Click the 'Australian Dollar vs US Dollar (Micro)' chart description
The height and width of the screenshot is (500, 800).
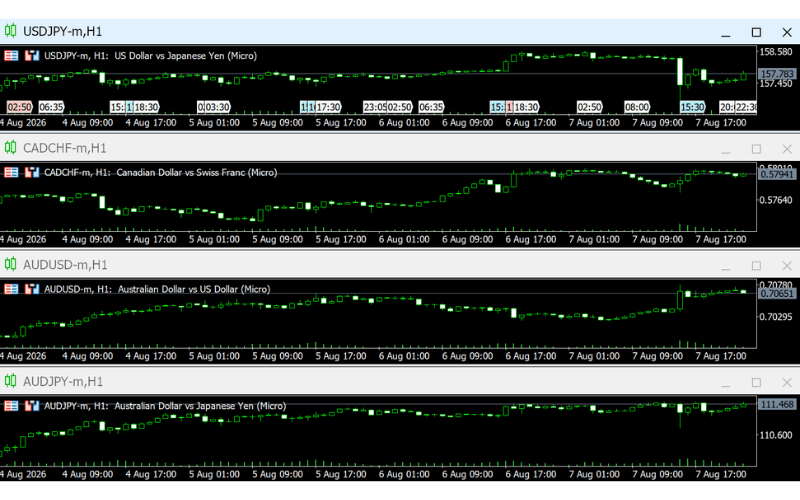click(194, 289)
